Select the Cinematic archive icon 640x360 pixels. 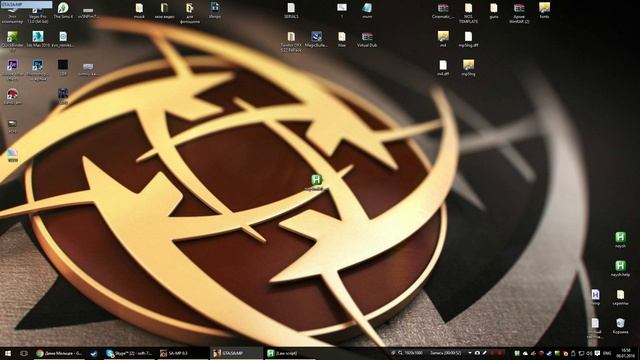pos(443,11)
